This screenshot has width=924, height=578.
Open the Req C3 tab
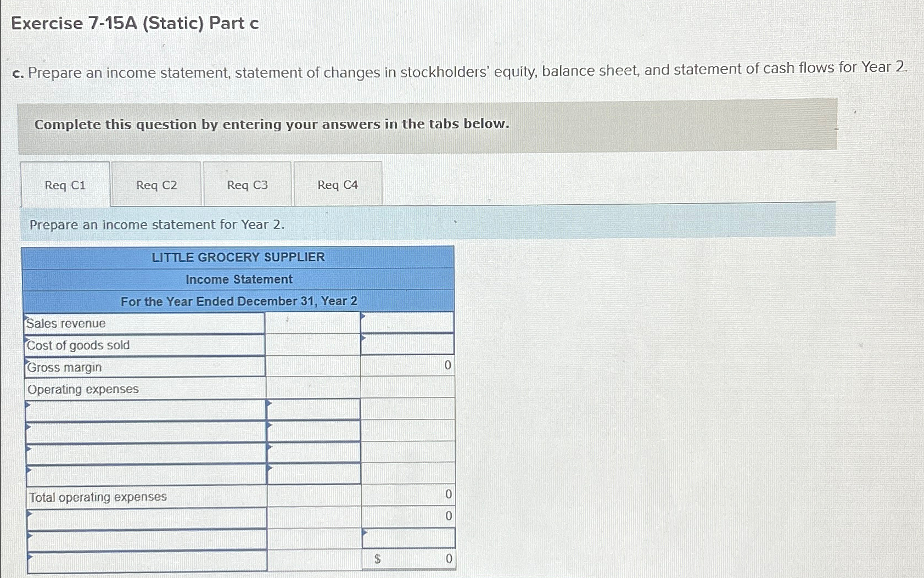click(x=247, y=185)
